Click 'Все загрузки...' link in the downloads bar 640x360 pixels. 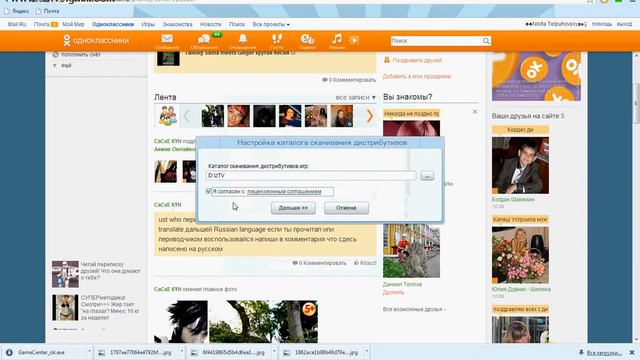coord(604,353)
